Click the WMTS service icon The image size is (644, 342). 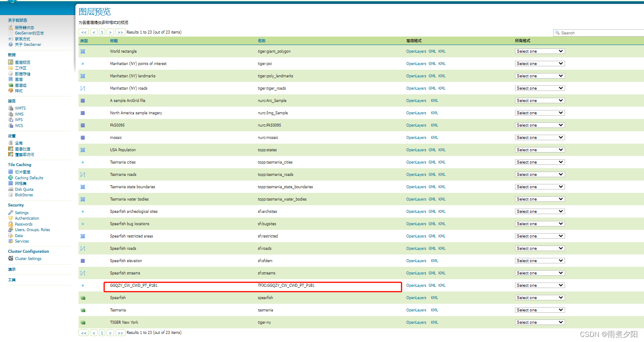11,108
